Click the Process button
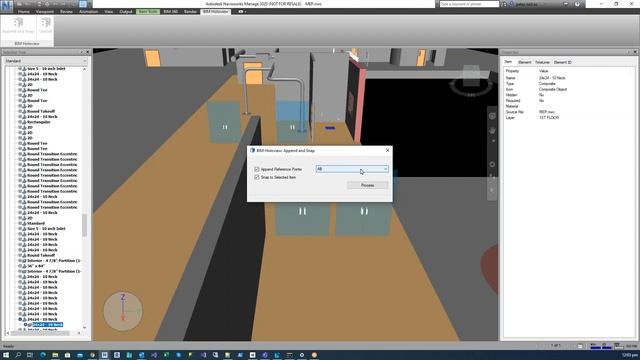 [367, 185]
